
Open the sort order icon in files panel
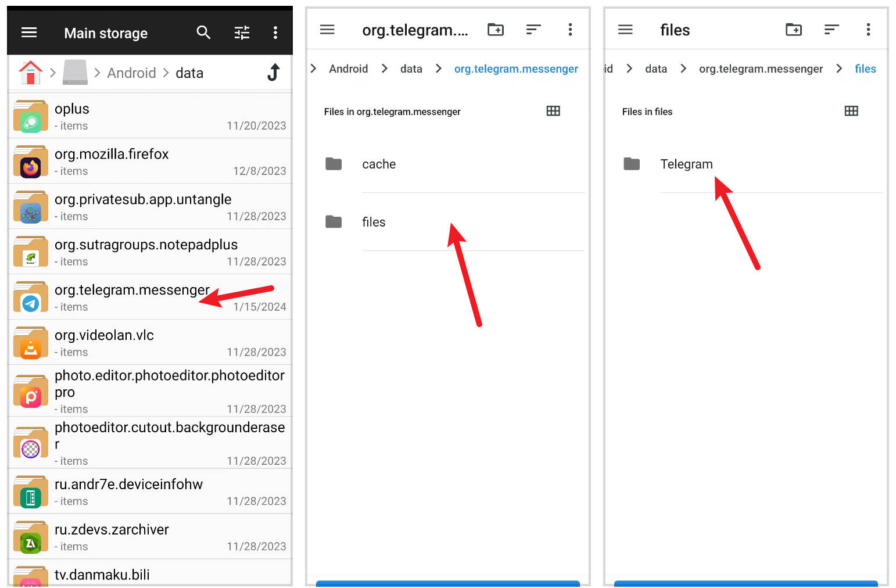(831, 29)
